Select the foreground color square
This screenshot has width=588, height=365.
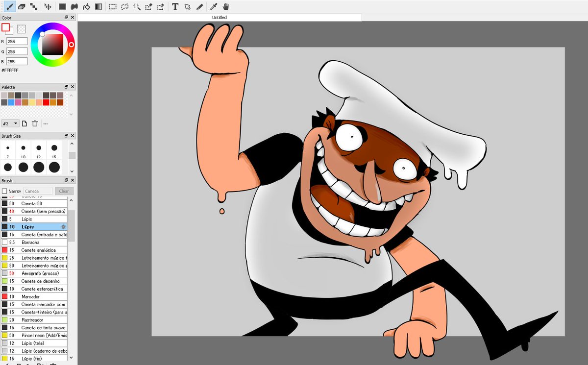[5, 27]
